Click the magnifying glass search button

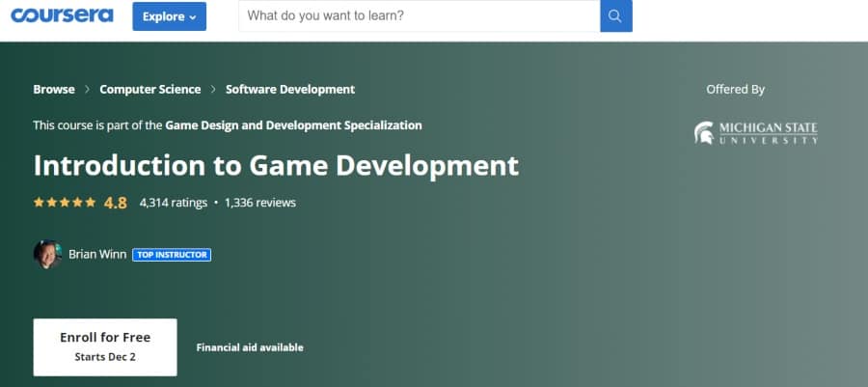[616, 16]
